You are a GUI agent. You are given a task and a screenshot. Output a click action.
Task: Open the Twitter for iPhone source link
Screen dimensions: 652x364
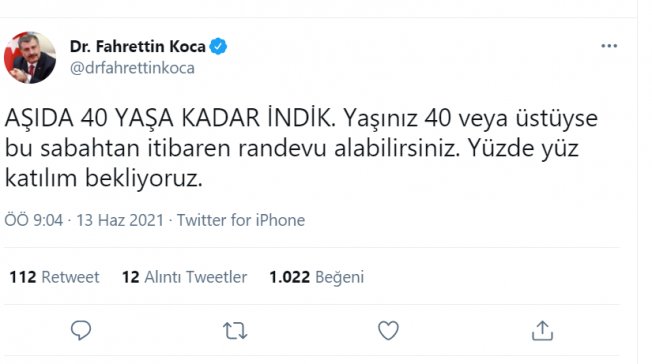coord(241,220)
